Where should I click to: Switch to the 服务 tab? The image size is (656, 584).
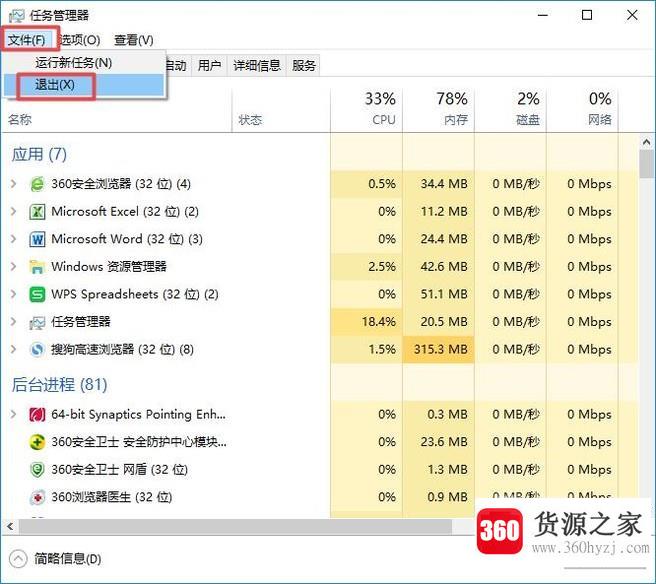(x=304, y=66)
